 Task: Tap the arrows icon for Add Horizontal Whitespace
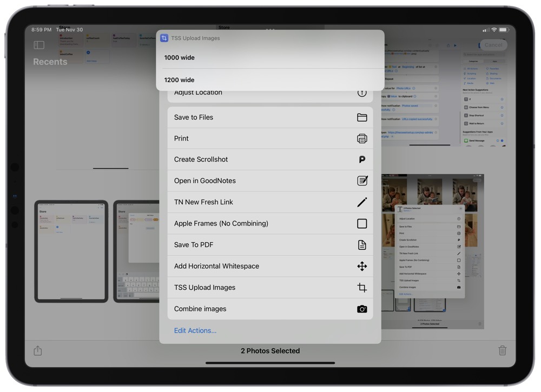click(x=363, y=266)
